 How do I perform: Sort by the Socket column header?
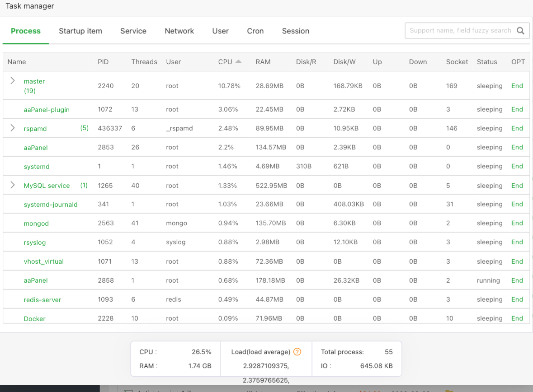457,62
